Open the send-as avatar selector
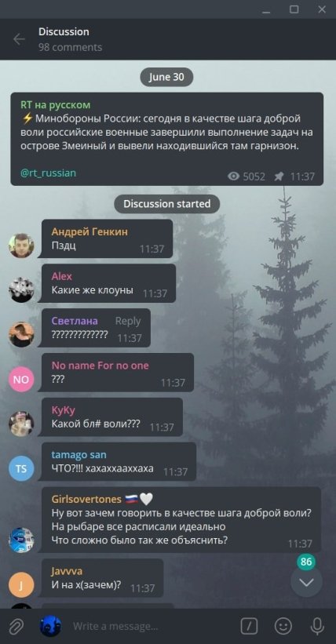This screenshot has height=644, width=336. coord(50,626)
